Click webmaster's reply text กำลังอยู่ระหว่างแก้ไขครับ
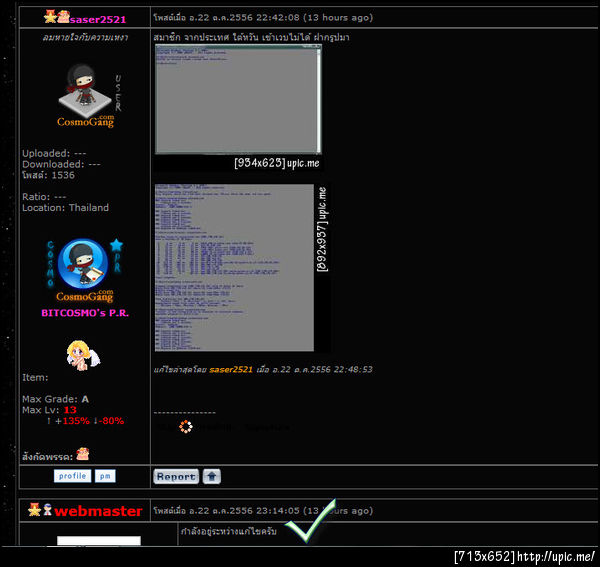600x567 pixels. tap(228, 531)
